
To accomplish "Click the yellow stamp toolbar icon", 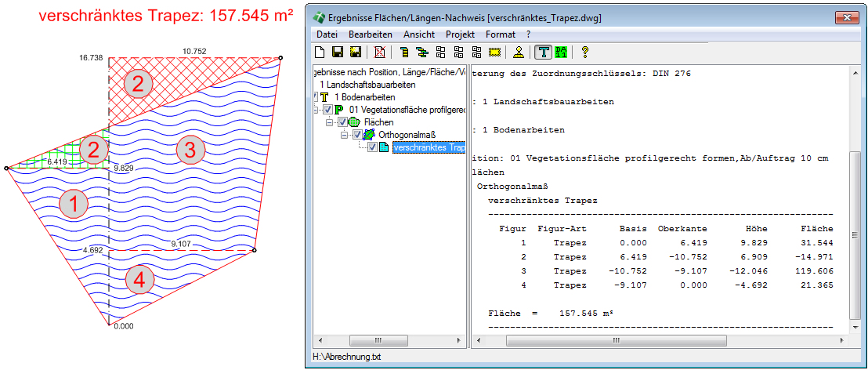I will tap(518, 53).
